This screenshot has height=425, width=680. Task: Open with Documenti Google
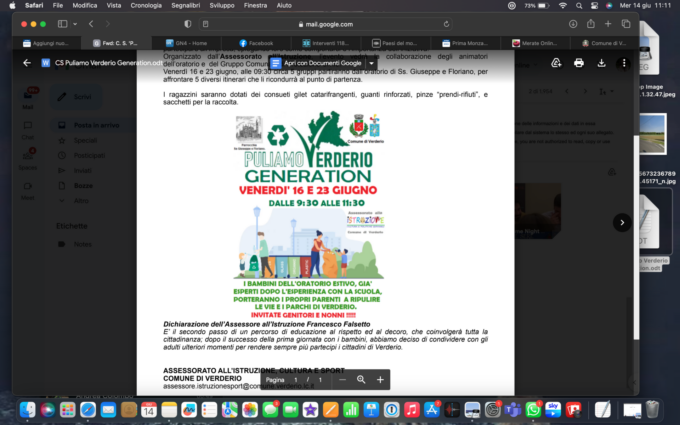point(316,63)
